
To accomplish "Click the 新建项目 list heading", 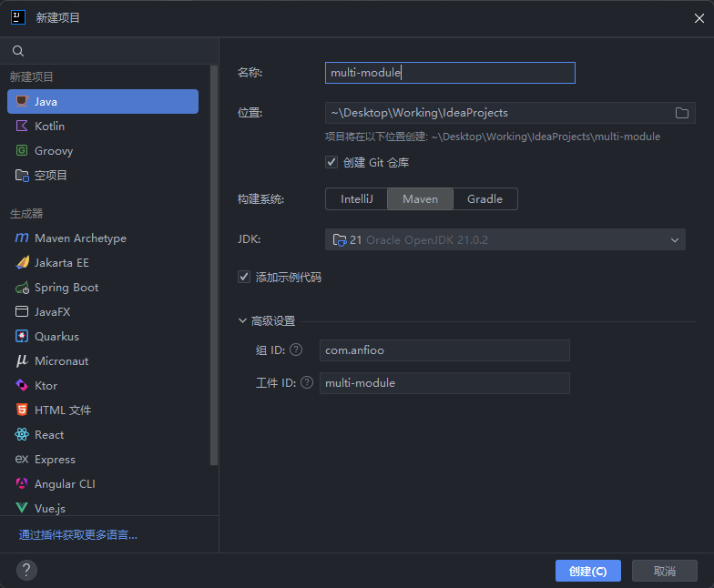I will tap(31, 76).
